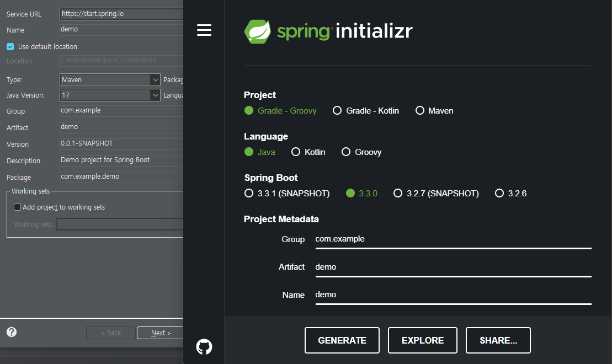612x364 pixels.
Task: Click the < Back button
Action: (x=111, y=333)
